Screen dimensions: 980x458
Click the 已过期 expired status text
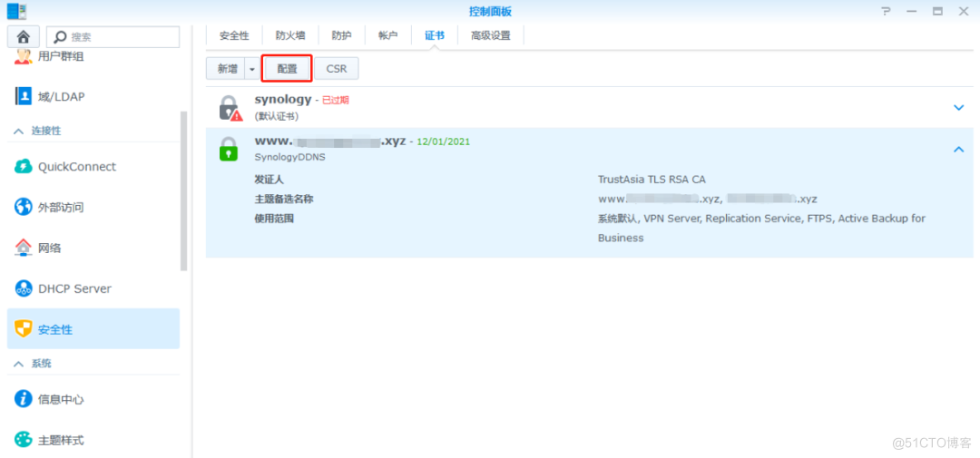pos(335,100)
